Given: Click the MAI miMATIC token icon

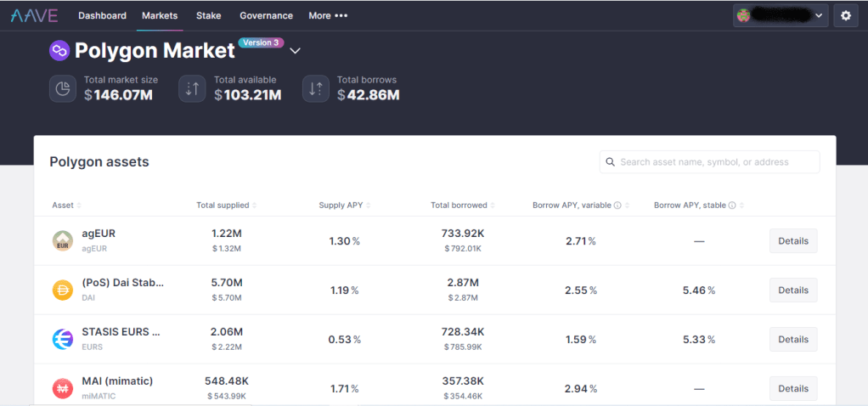Looking at the screenshot, I should click(63, 388).
